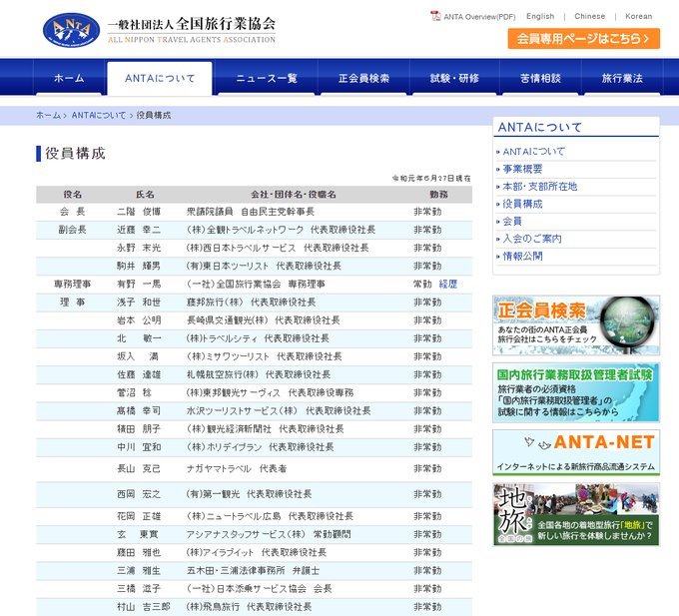Viewport: 679px width, 616px height.
Task: Open the 正会員検索 navigation tab
Action: (363, 78)
